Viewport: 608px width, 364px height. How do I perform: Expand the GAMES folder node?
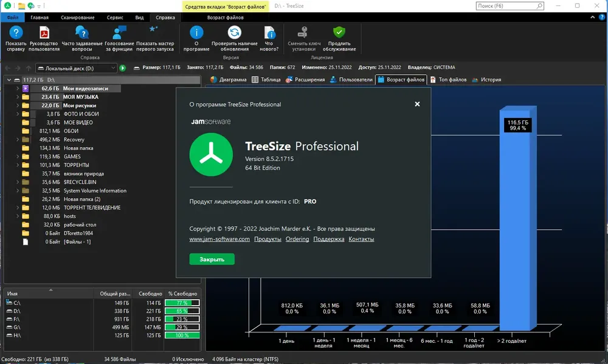(18, 157)
